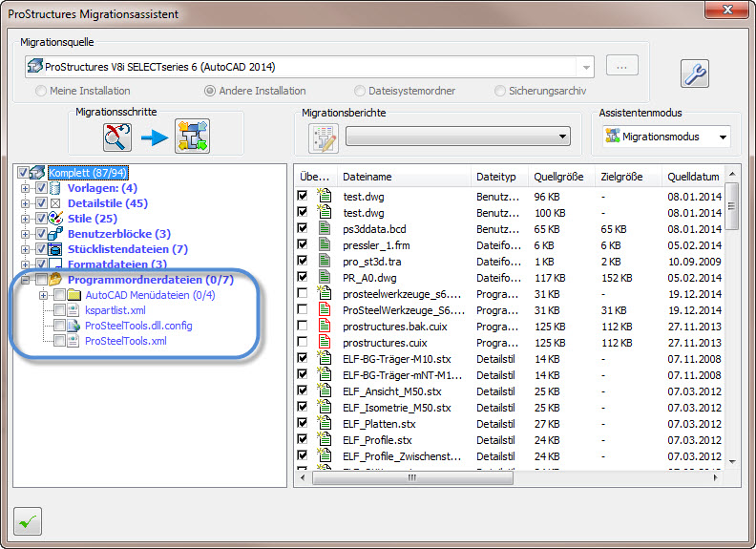Click the green checkmark confirm button
This screenshot has height=549, width=756.
pos(28,521)
